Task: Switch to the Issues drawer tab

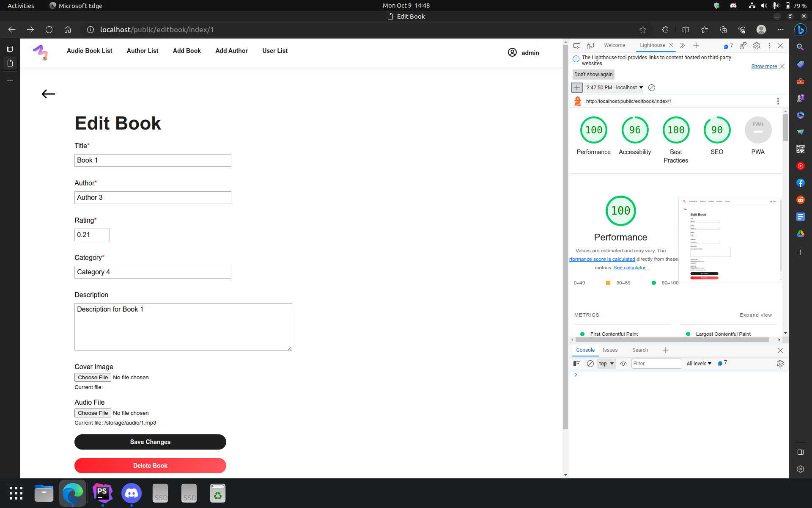Action: click(x=610, y=350)
